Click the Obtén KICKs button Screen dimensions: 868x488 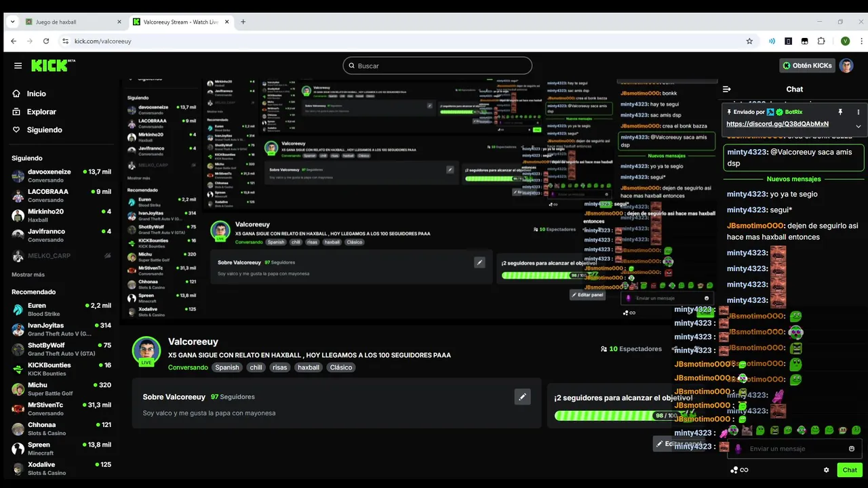[807, 66]
